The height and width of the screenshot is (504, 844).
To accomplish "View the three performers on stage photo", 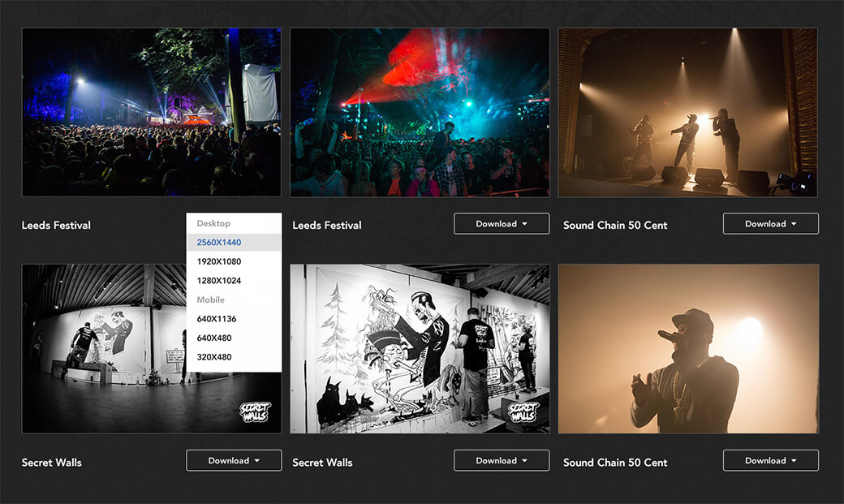I will [688, 112].
